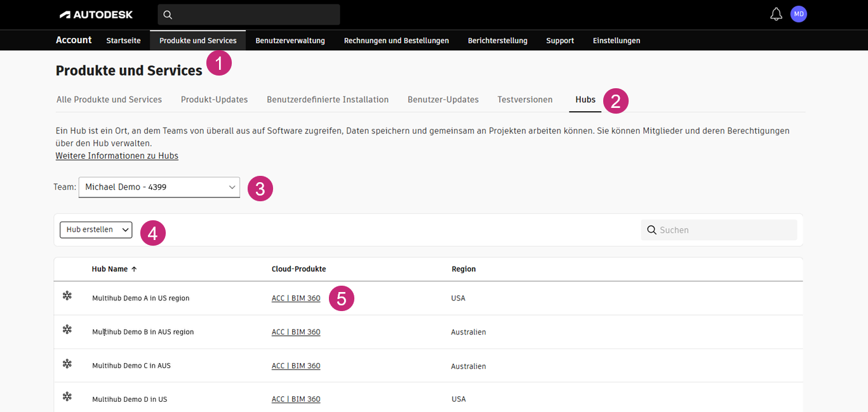Screen dimensions: 868x412
Task: Switch to the Testversionen tab
Action: (524, 100)
